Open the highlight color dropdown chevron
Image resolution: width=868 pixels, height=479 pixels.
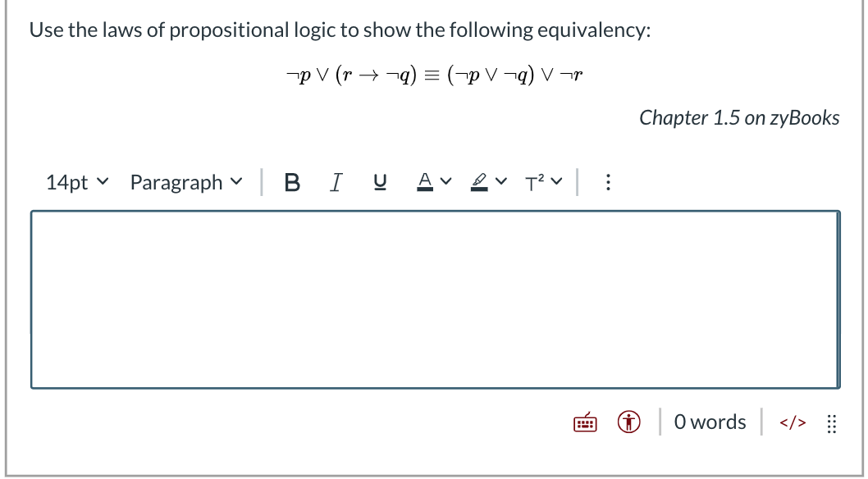(x=503, y=182)
